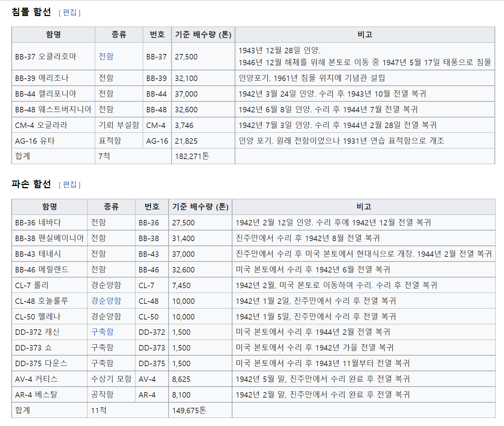Image resolution: width=504 pixels, height=426 pixels.
Task: Click the 32,100 displacement value
Action: click(x=186, y=78)
